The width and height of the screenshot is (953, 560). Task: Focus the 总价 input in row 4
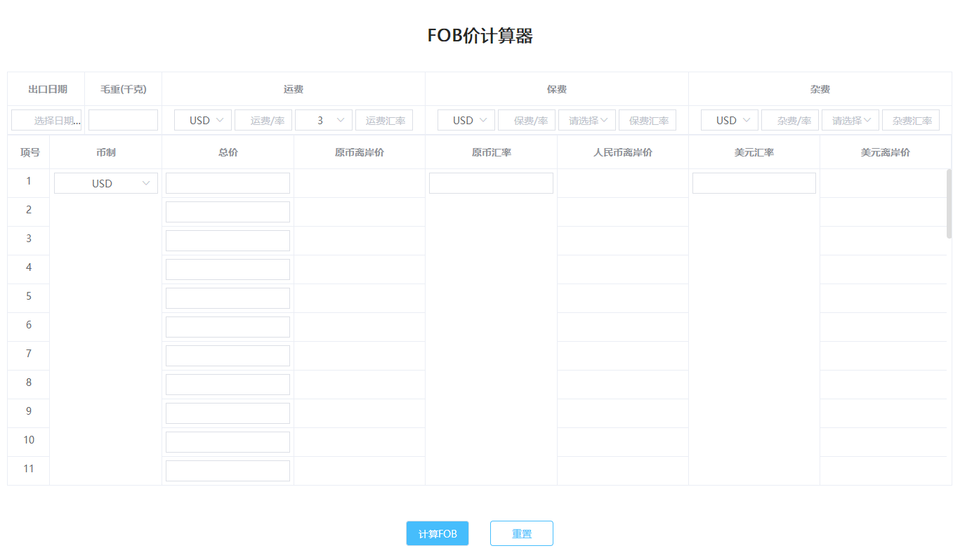[x=228, y=269]
